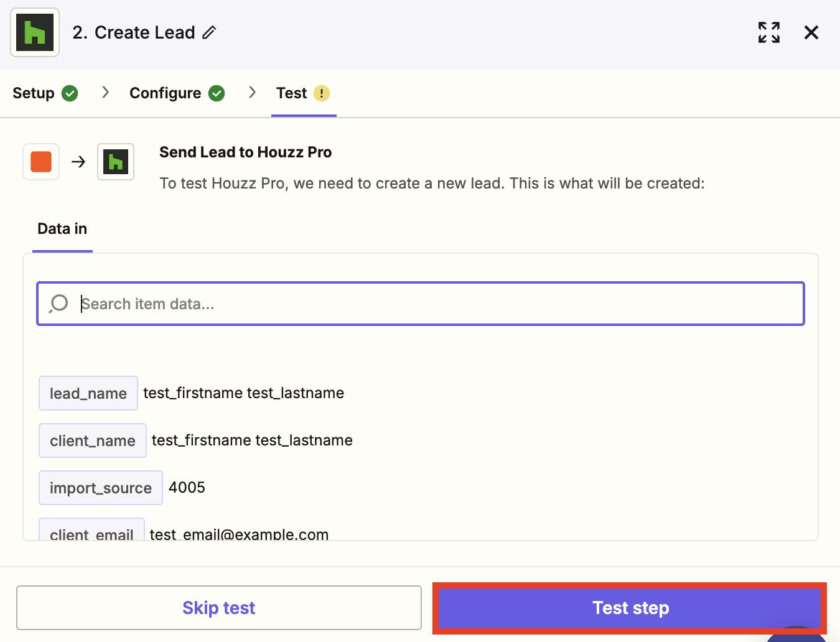Select the Houzz Pro icon next to the arrow
This screenshot has height=642, width=840.
(115, 161)
